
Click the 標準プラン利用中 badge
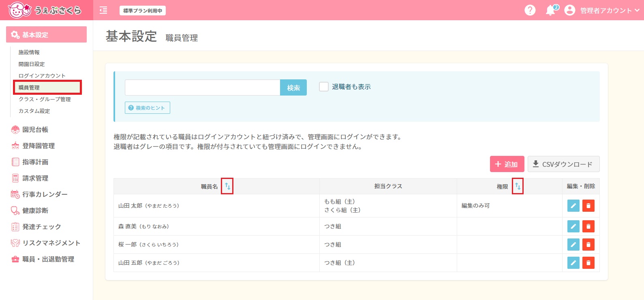click(x=143, y=11)
